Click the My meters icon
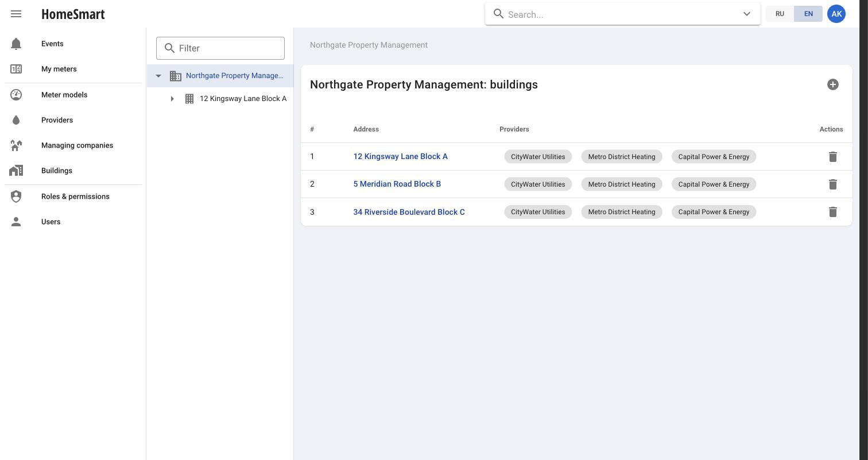The width and height of the screenshot is (868, 460). click(16, 69)
